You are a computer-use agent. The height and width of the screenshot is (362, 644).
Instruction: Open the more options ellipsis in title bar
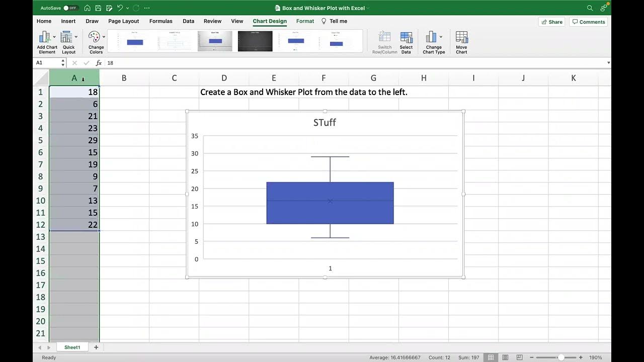tap(147, 8)
